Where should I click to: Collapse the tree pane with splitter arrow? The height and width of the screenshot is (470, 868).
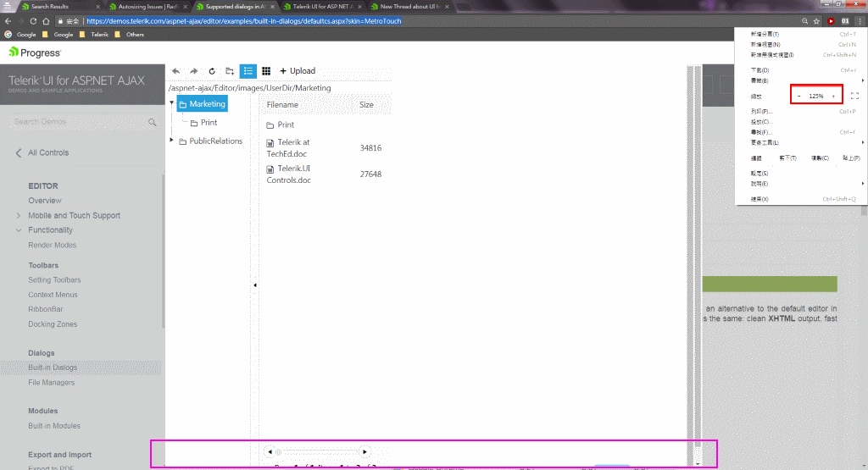(x=255, y=285)
